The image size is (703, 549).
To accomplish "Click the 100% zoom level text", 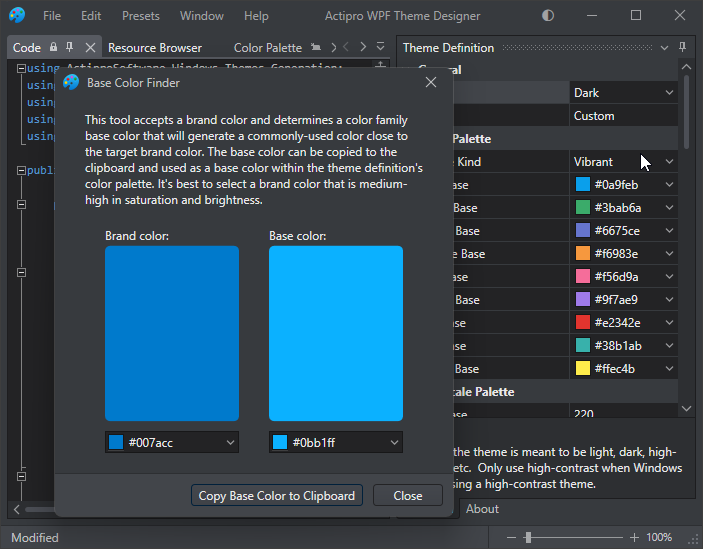I will pos(659,537).
